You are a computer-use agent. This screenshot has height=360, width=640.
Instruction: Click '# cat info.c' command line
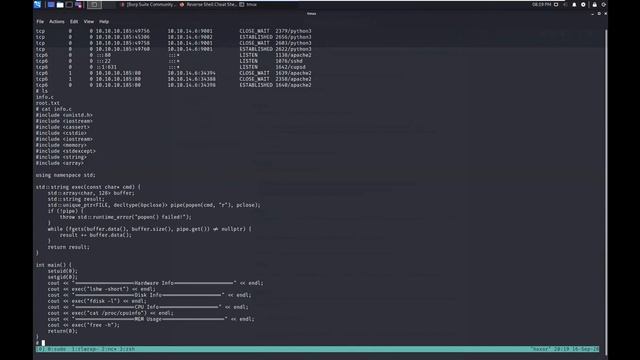(x=53, y=109)
